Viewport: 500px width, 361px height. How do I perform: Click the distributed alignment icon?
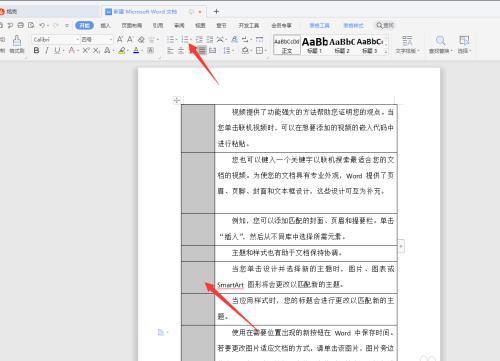click(x=213, y=51)
